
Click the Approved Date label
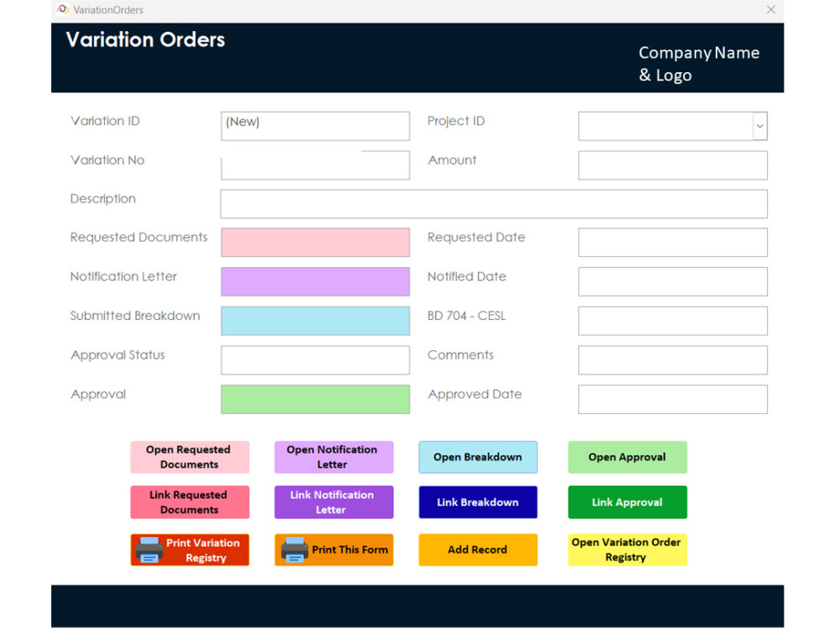click(475, 394)
